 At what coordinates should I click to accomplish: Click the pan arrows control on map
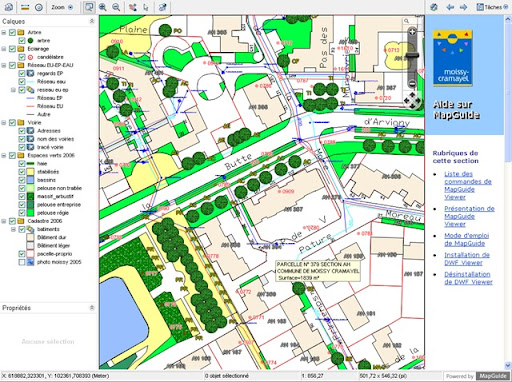[x=412, y=100]
